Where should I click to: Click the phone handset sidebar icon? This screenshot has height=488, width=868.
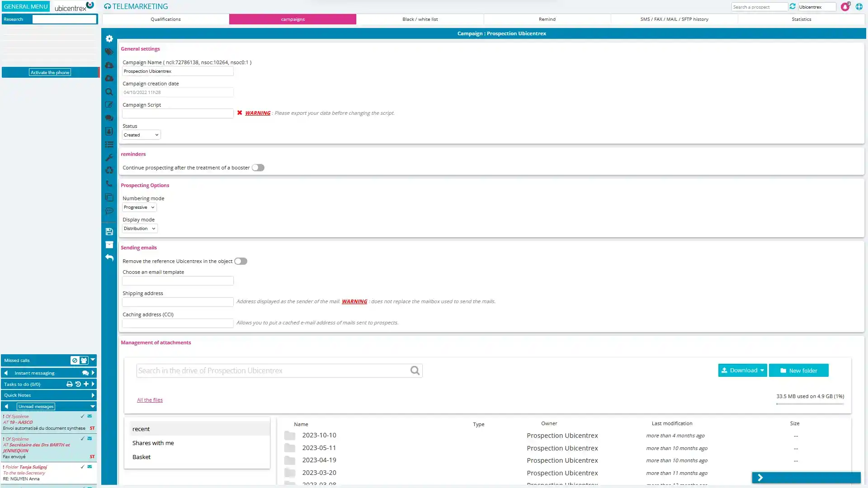click(x=109, y=184)
